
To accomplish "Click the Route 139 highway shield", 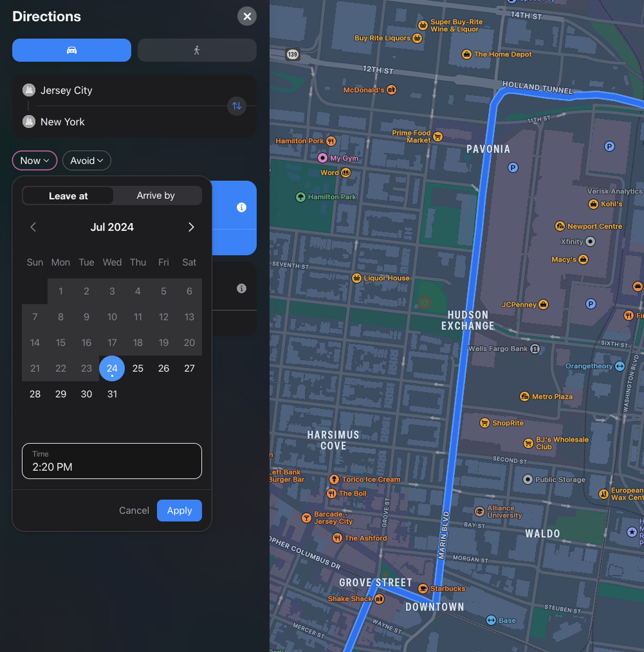I will pyautogui.click(x=293, y=54).
